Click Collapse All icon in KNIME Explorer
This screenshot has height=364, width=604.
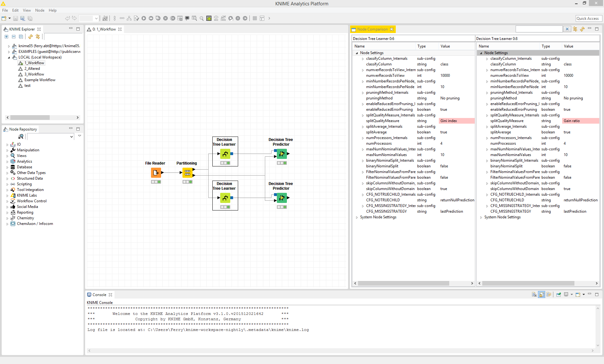14,37
